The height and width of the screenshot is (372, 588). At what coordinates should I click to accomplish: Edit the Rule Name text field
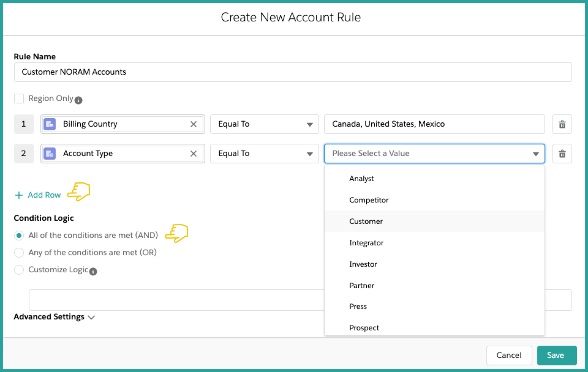point(293,72)
